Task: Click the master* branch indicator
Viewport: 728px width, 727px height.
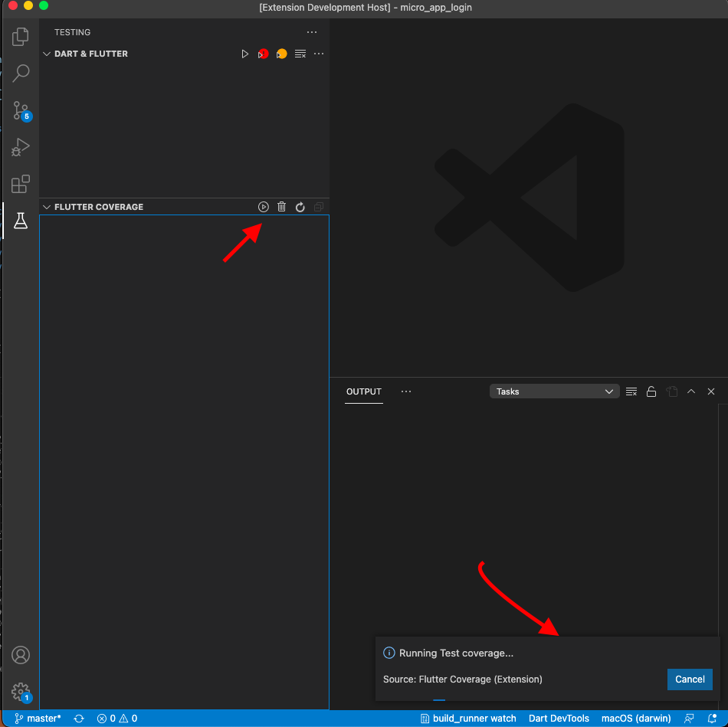Action: pyautogui.click(x=38, y=718)
